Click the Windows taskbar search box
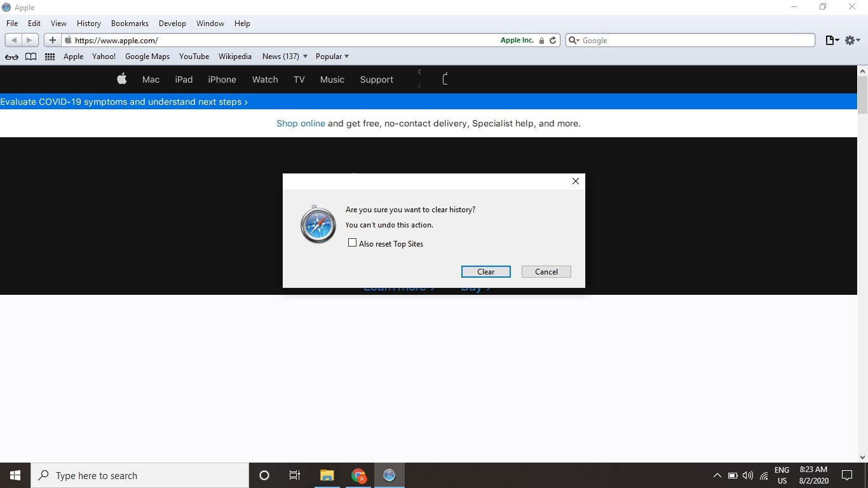The width and height of the screenshot is (868, 488). pos(140,475)
